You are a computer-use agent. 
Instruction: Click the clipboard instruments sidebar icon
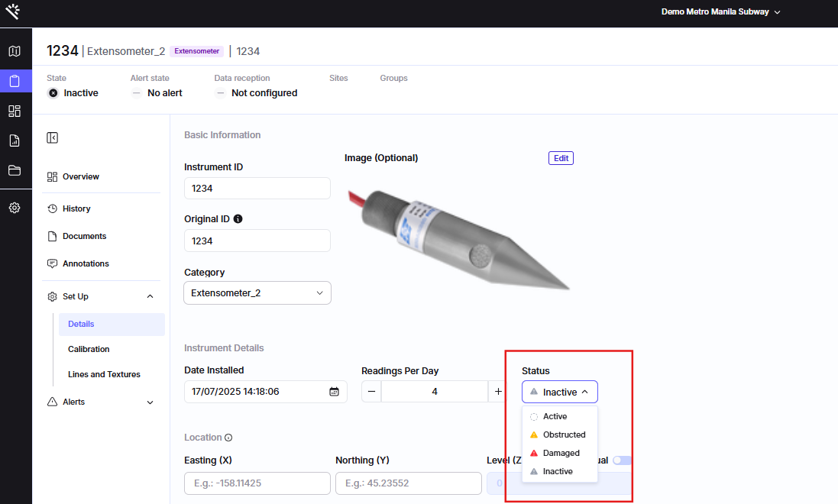pos(15,81)
